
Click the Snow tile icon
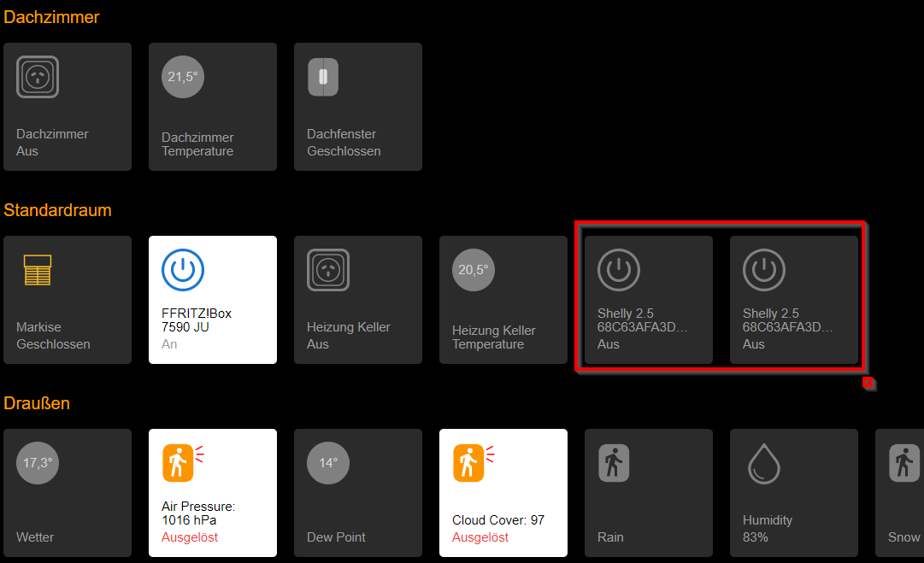pyautogui.click(x=903, y=463)
